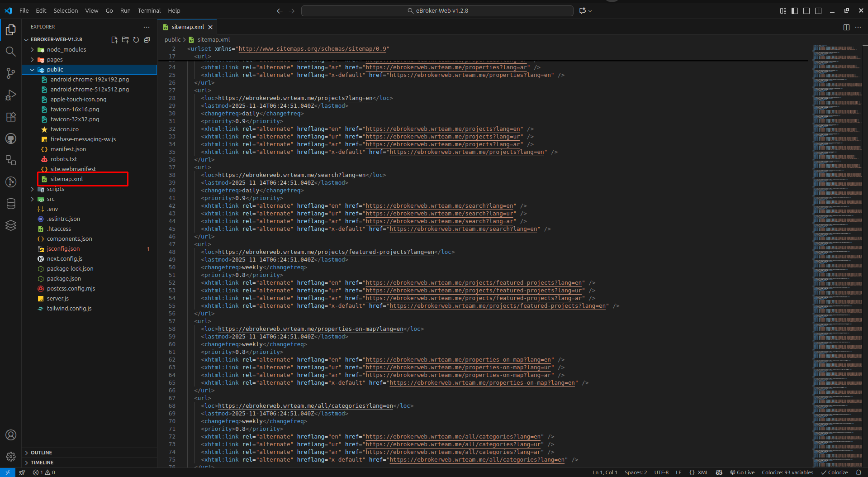
Task: Open the Search view
Action: [10, 51]
